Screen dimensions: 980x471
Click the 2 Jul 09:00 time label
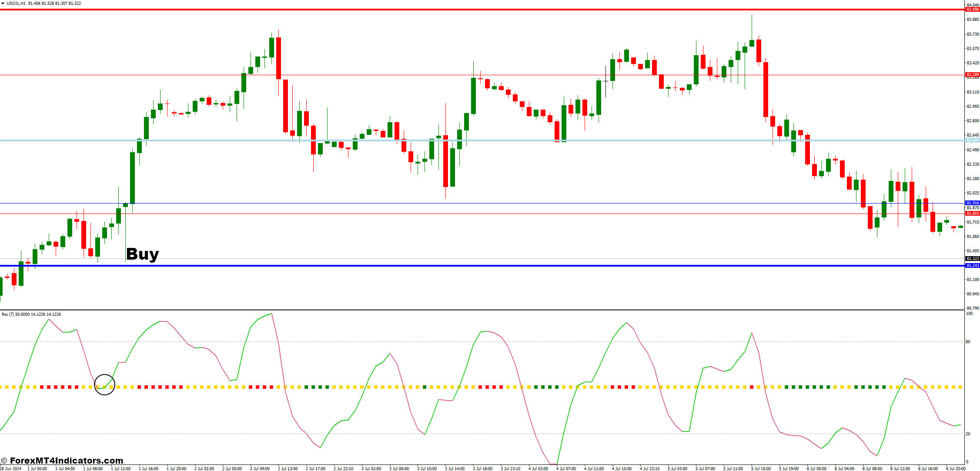click(260, 468)
